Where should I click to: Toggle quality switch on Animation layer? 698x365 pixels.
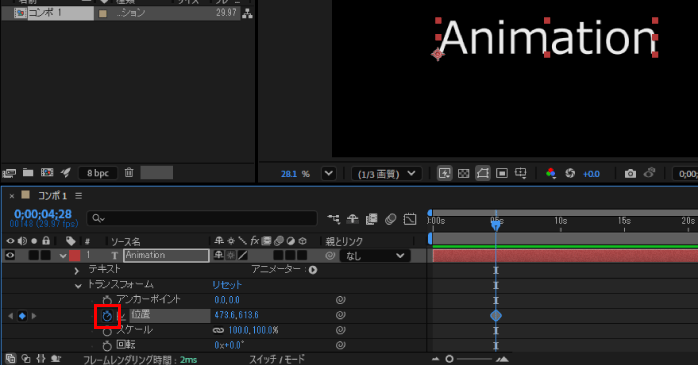pos(243,256)
